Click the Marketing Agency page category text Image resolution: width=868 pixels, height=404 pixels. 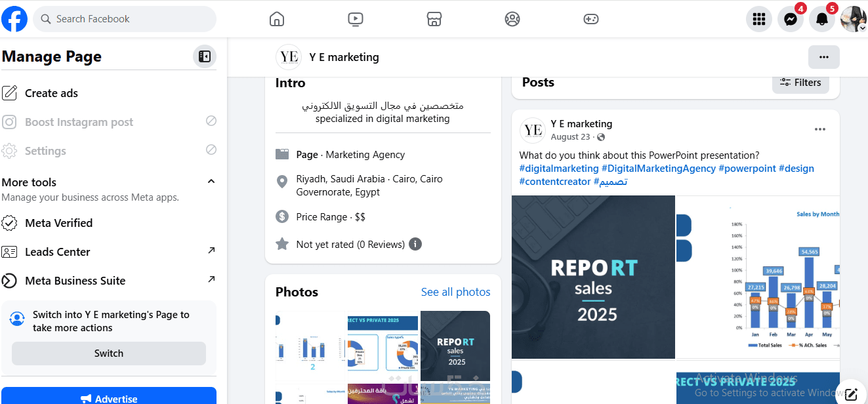click(365, 155)
